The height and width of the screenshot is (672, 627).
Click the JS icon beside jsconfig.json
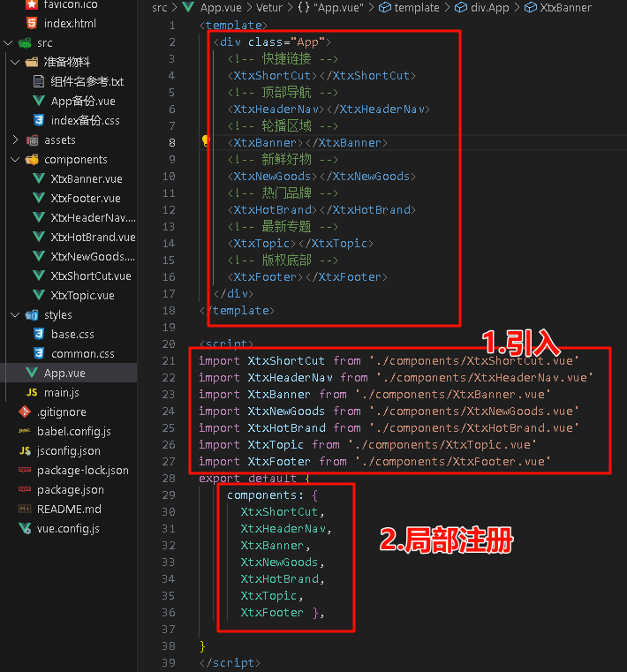[x=25, y=451]
